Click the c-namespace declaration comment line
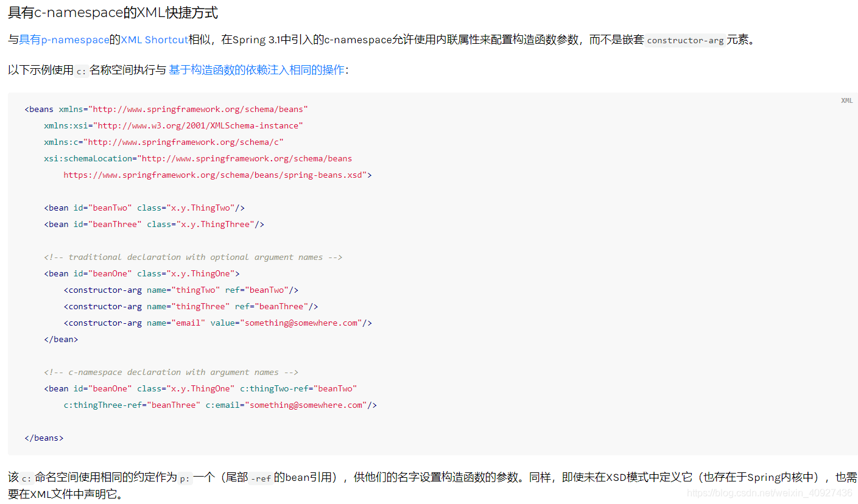 (171, 373)
